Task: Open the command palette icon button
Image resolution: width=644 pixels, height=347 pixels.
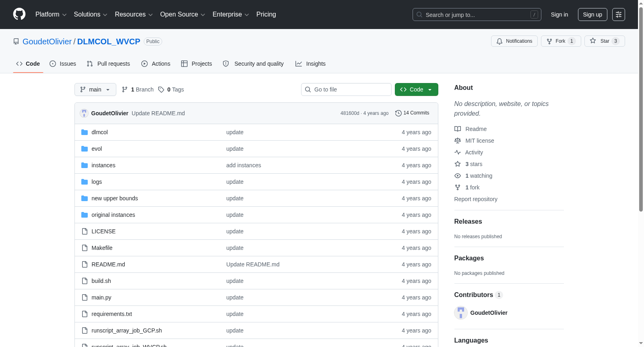Action: 619,15
